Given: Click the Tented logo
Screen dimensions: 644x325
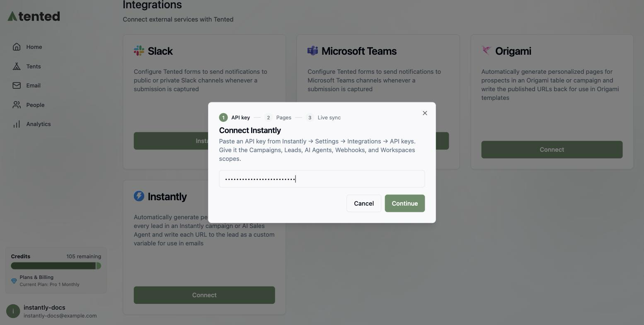Looking at the screenshot, I should 34,16.
